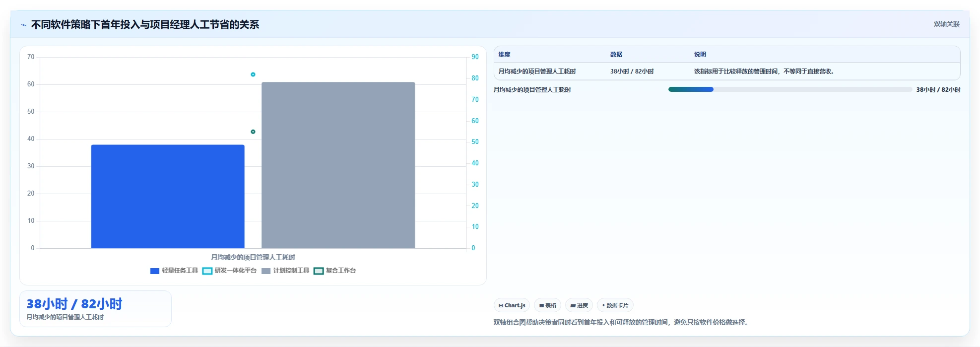Image resolution: width=980 pixels, height=347 pixels.
Task: Click the 双轴关联 tag in the header
Action: [x=946, y=24]
